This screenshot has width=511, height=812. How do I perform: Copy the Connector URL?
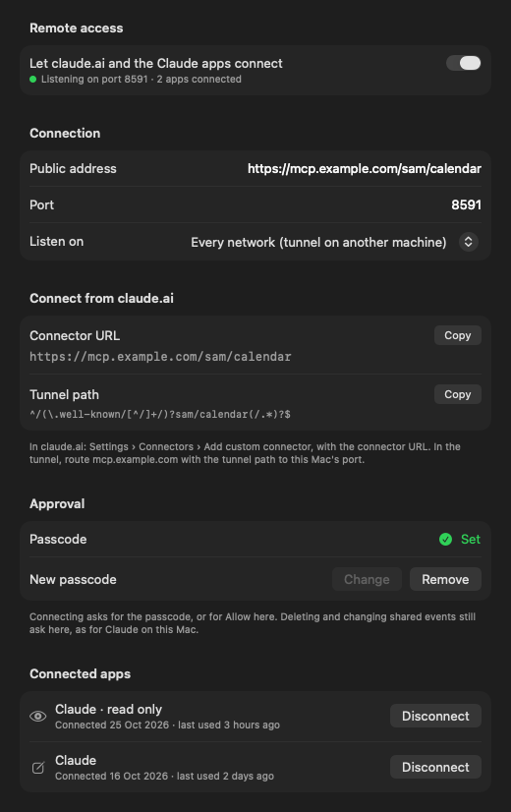tap(458, 335)
